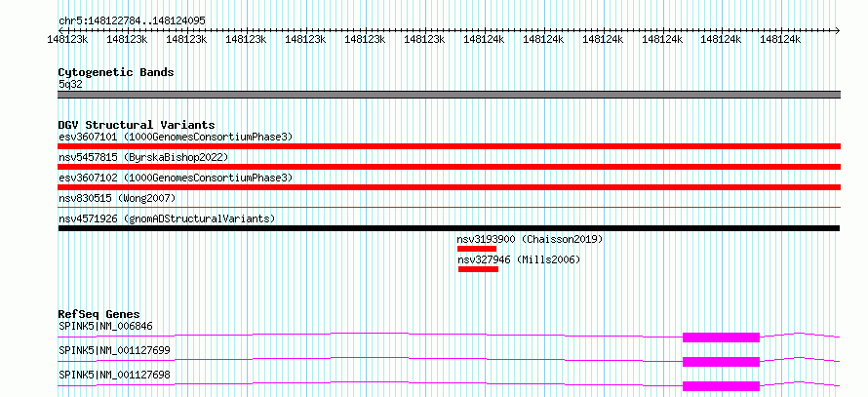868x397 pixels.
Task: Click the nsv3193900 (Chaisson2019) label
Action: 530,239
